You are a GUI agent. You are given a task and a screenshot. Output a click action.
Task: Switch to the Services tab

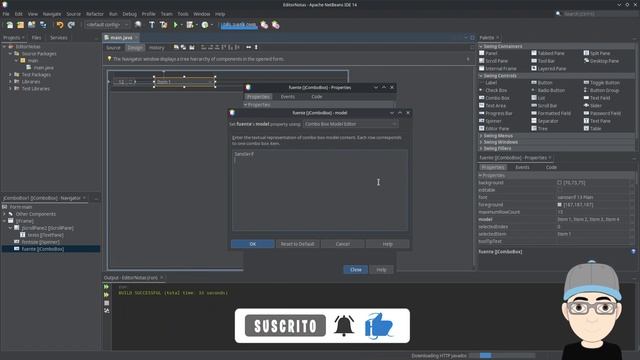click(x=58, y=38)
